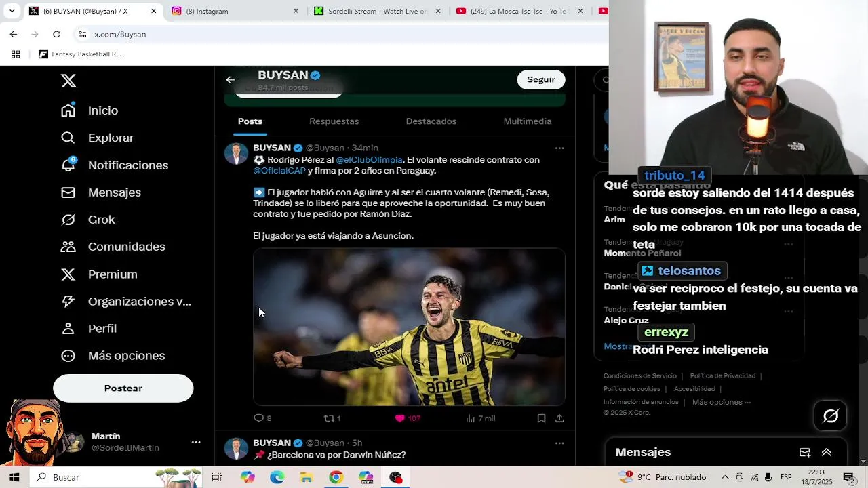
Task: Open Política de Privacidad link
Action: 723,376
